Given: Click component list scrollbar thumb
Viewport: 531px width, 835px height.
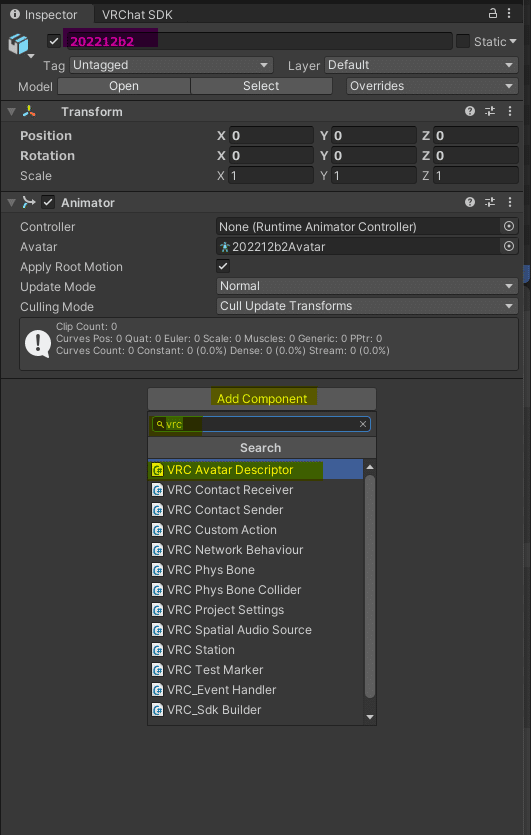Looking at the screenshot, I should tap(370, 586).
